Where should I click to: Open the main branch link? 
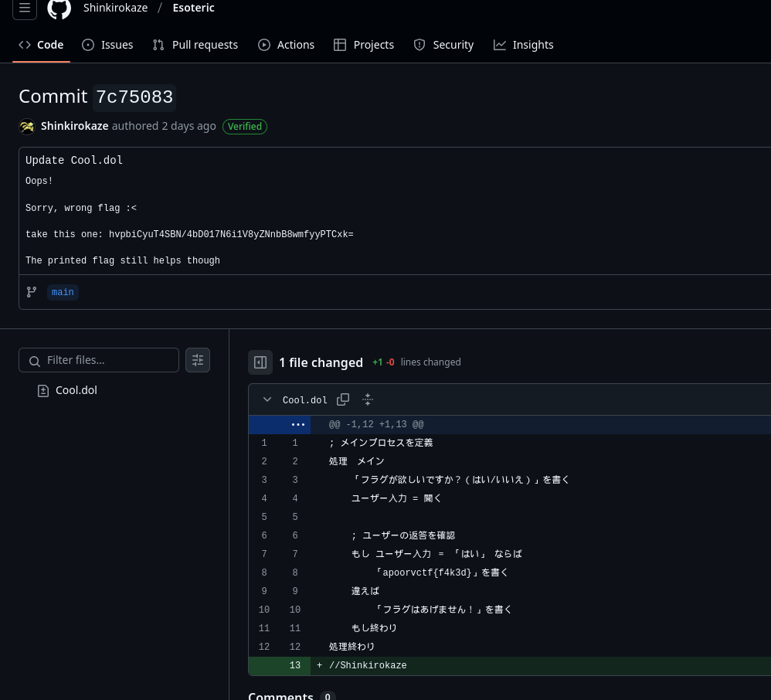(63, 292)
